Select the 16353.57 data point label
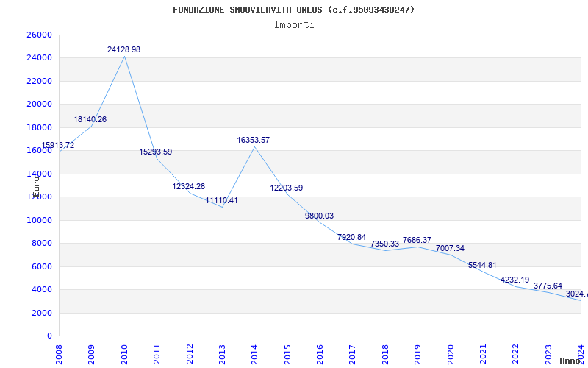 254,140
